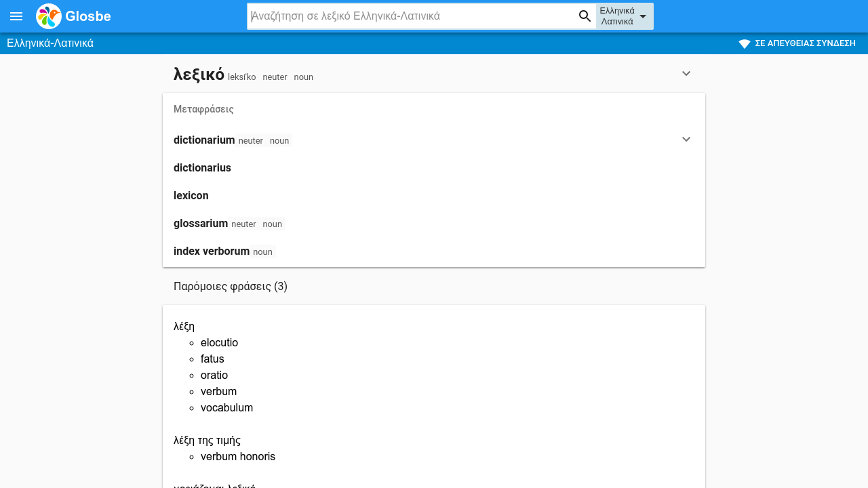This screenshot has height=488, width=868.
Task: Open the Ελληνικά Λατινικά language dropdown
Action: click(x=625, y=16)
